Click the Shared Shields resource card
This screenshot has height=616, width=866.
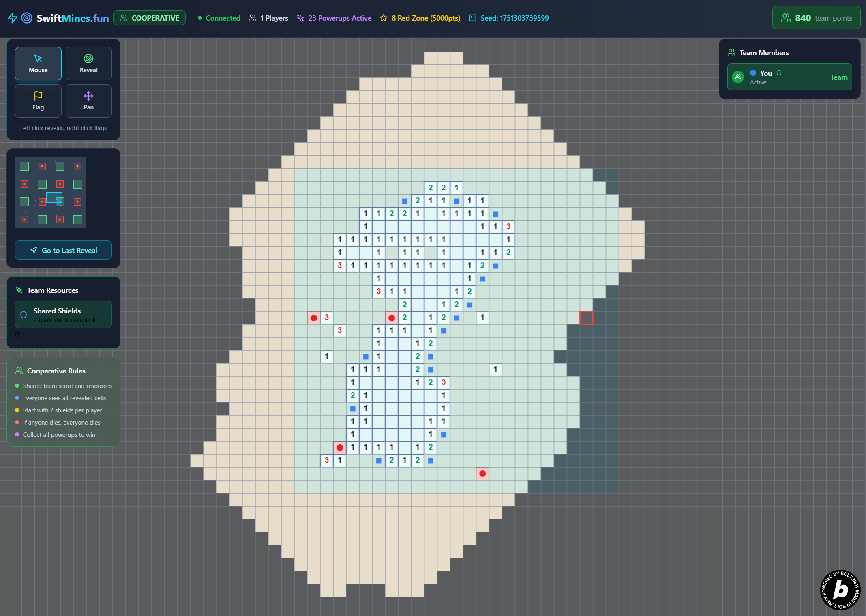[x=63, y=315]
